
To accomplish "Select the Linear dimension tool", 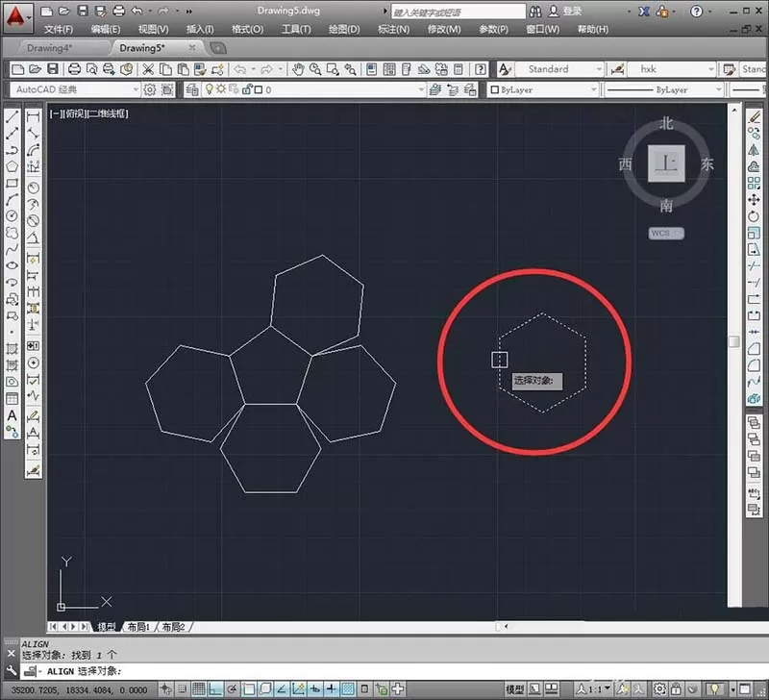I will [33, 116].
